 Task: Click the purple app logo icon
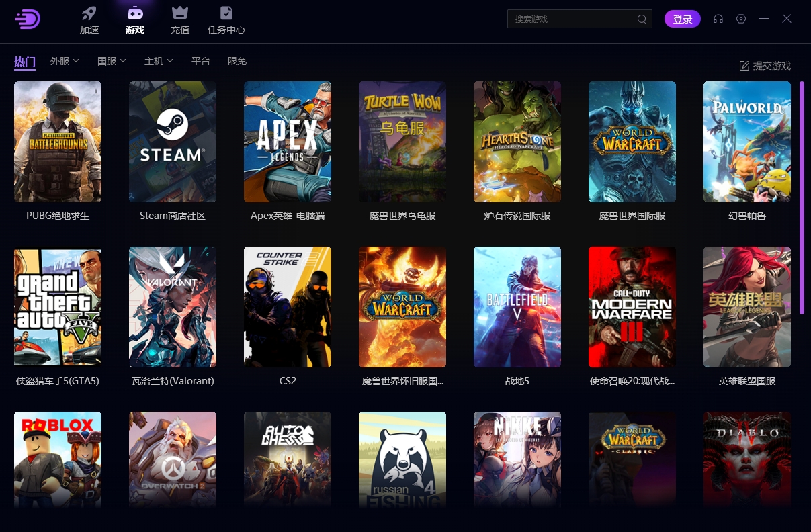28,19
